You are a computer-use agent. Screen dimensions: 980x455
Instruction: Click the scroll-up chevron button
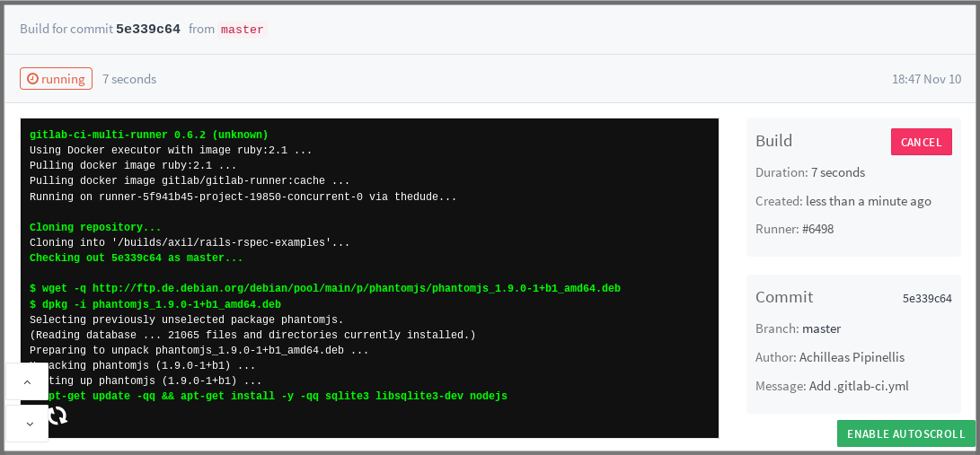27,381
